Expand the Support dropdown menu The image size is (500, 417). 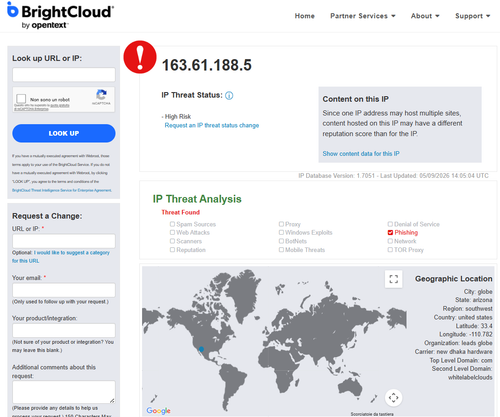pos(473,16)
